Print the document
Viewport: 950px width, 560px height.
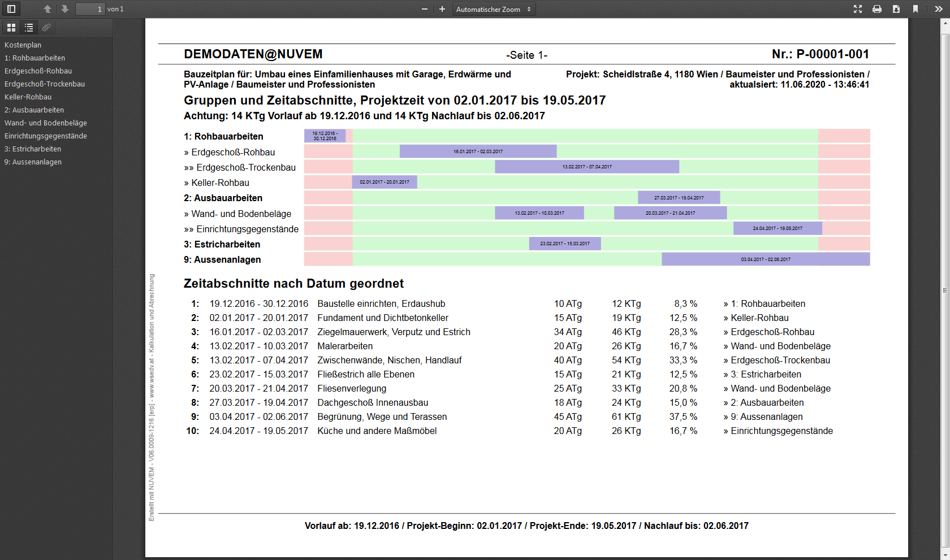pos(877,9)
